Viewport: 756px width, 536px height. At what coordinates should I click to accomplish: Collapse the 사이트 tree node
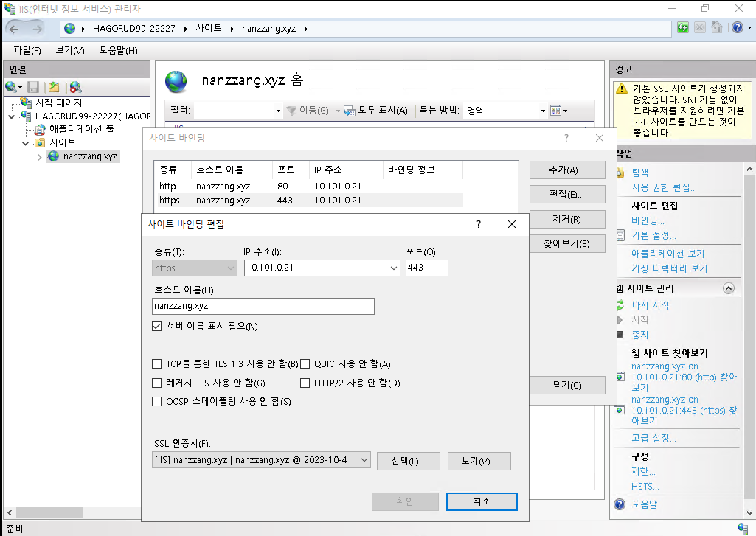pyautogui.click(x=26, y=143)
